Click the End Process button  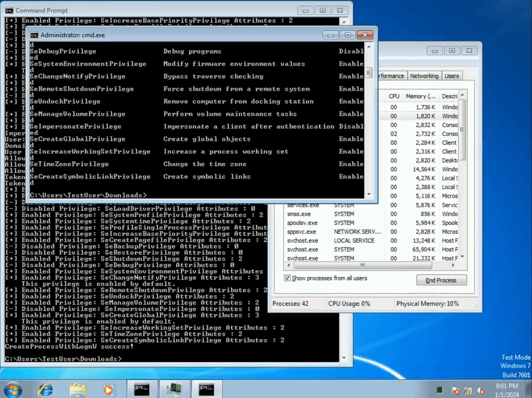441,280
